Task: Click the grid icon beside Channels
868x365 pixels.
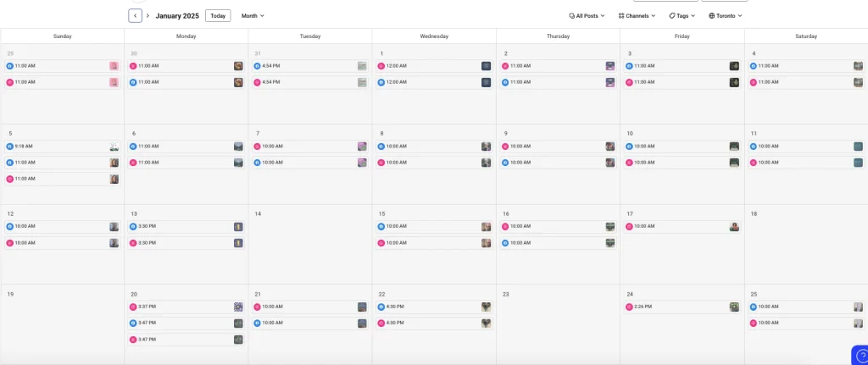Action: click(621, 15)
